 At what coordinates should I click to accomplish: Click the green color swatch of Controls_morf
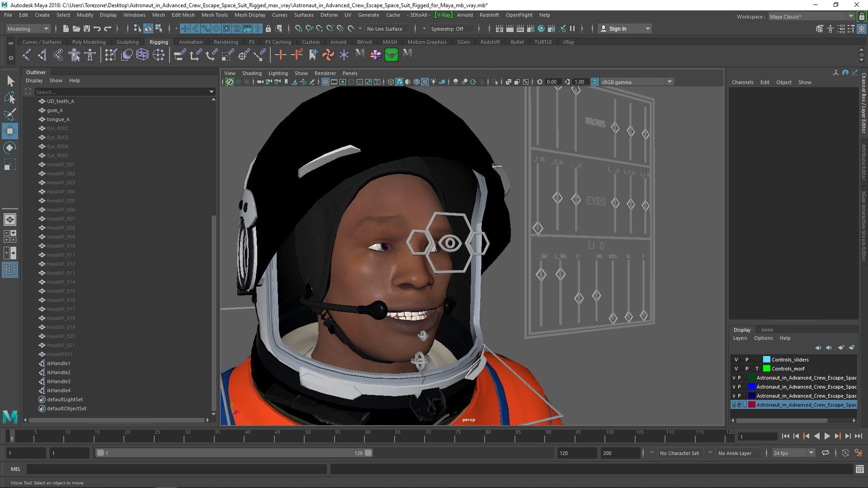click(766, 369)
